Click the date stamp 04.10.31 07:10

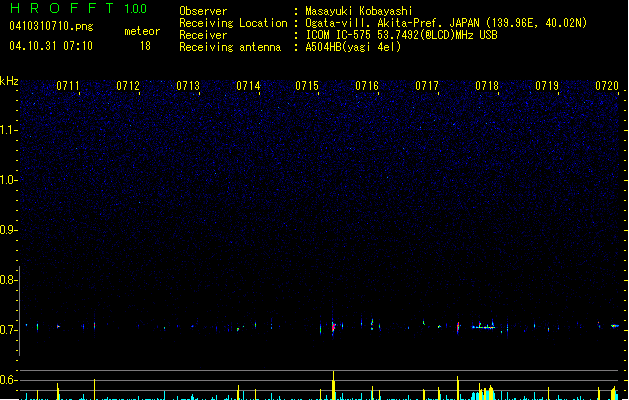(51, 46)
